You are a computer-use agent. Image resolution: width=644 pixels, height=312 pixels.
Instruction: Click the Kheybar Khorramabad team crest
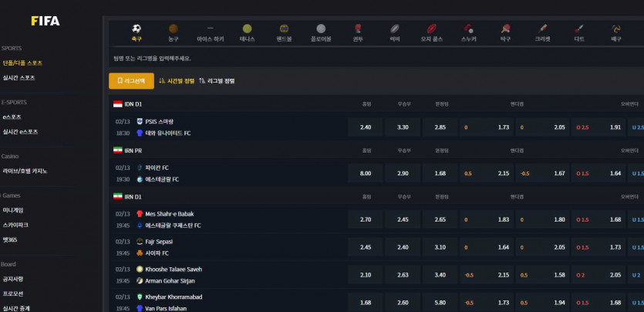(x=140, y=297)
